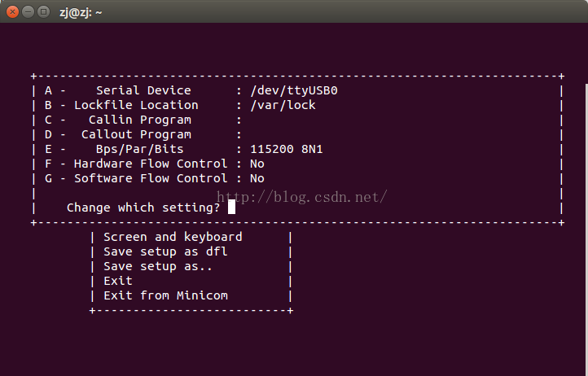This screenshot has width=588, height=376.
Task: Click the /var/lock path value
Action: 283,105
